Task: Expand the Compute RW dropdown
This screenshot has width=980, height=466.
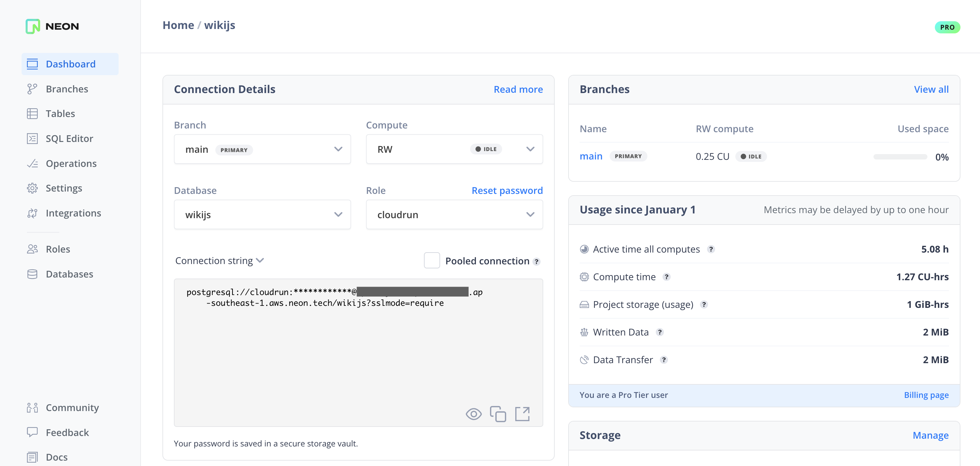Action: tap(454, 149)
